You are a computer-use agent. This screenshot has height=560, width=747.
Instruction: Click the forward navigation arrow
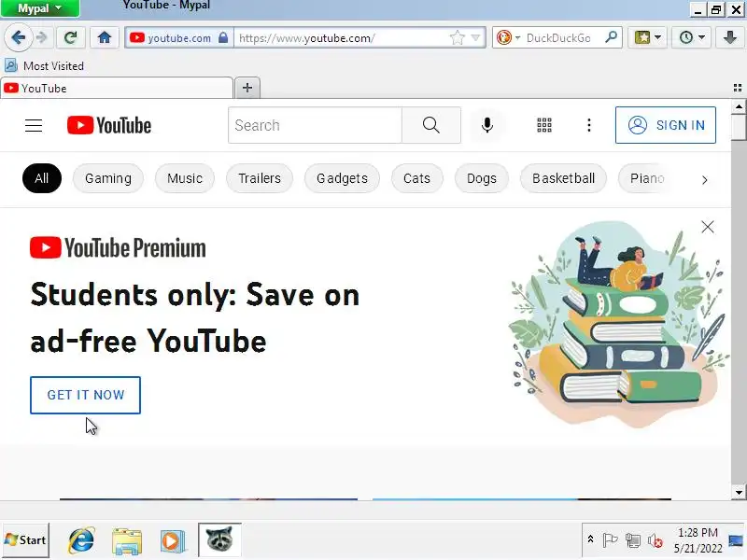(x=42, y=37)
